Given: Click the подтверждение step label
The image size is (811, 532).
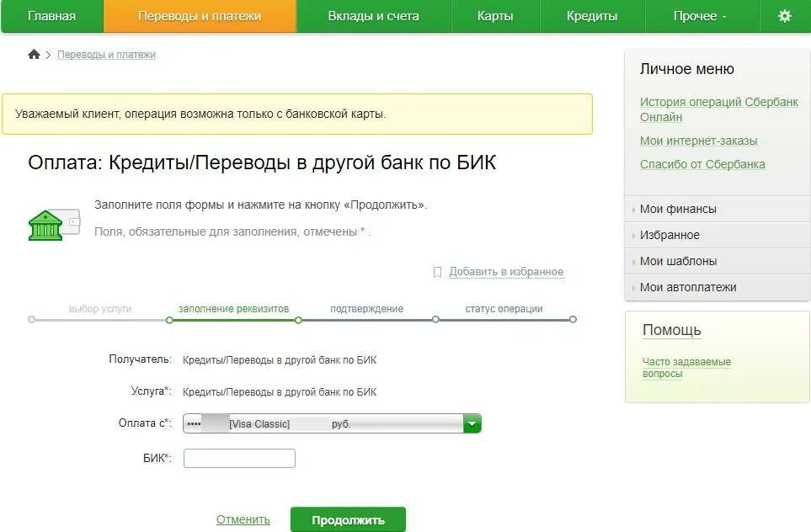Looking at the screenshot, I should point(366,309).
